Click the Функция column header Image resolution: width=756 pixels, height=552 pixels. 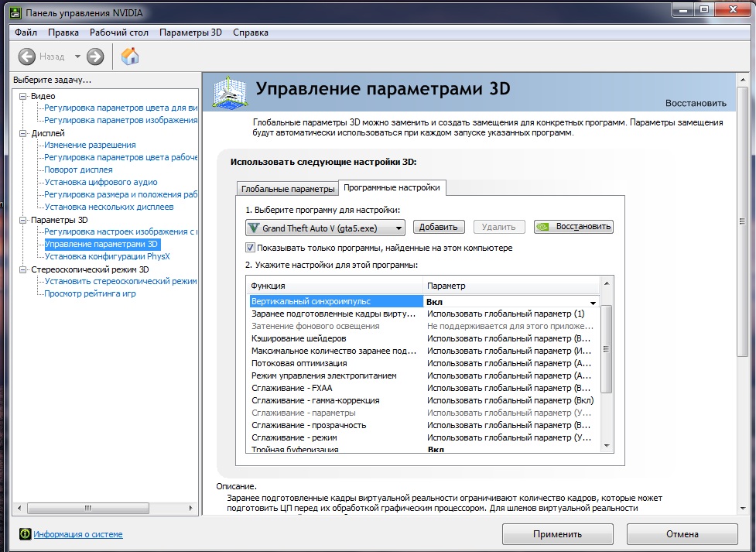(334, 286)
